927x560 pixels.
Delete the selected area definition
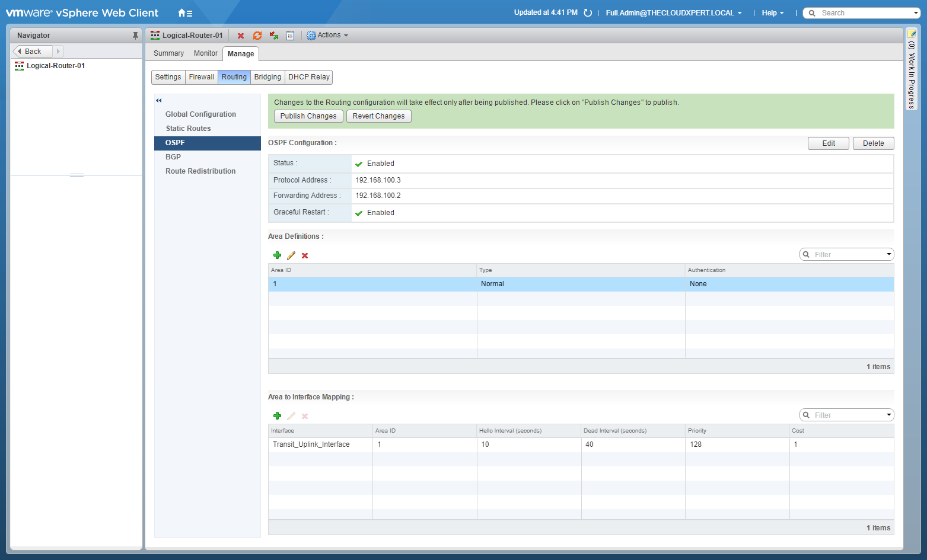coord(305,255)
